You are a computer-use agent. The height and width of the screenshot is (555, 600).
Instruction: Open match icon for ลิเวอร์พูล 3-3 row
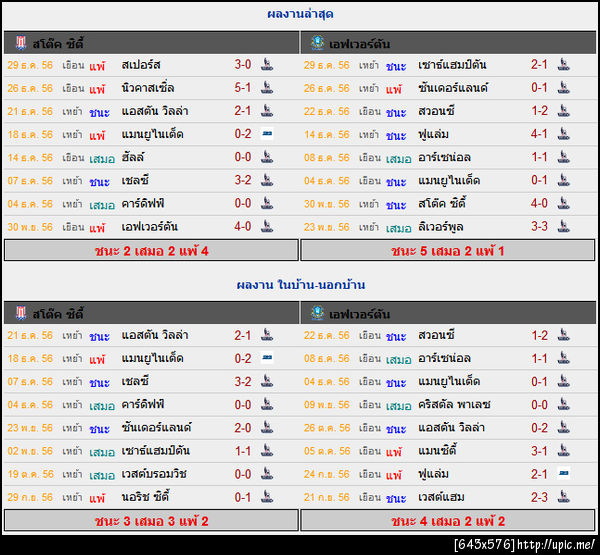[x=563, y=226]
